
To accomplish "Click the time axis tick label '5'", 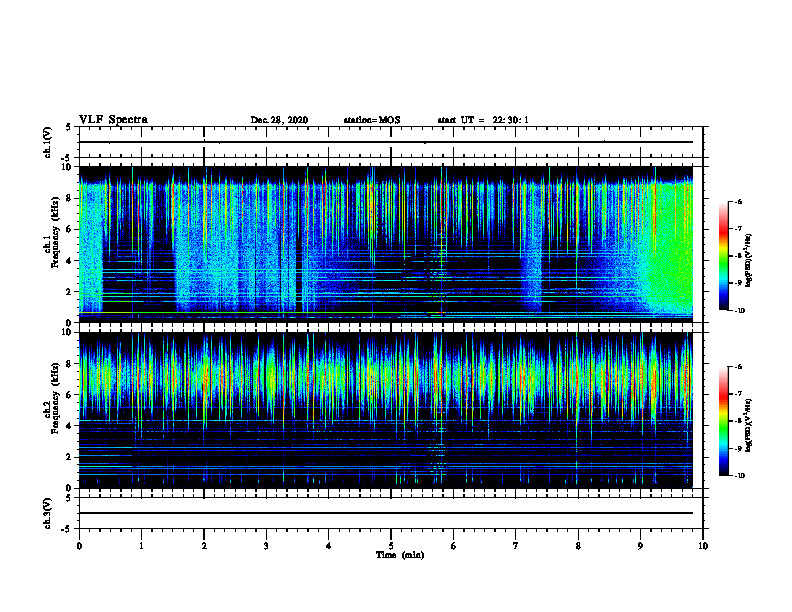I will click(x=391, y=546).
